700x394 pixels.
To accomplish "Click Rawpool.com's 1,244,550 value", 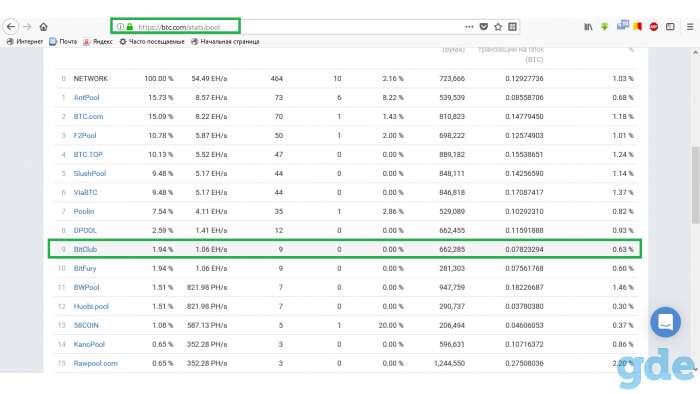I will point(449,363).
